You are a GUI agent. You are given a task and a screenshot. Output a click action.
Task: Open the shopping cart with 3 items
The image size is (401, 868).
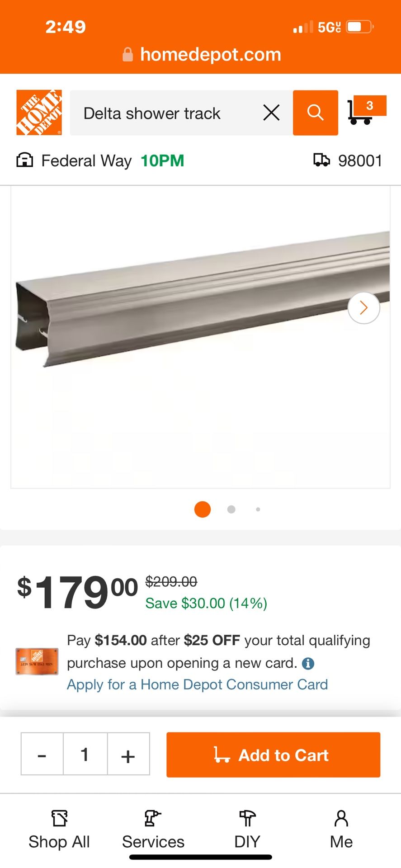[367, 110]
